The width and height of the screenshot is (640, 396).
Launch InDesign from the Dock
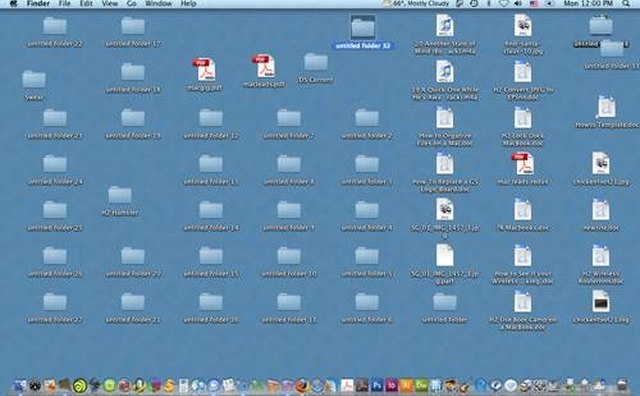point(391,385)
